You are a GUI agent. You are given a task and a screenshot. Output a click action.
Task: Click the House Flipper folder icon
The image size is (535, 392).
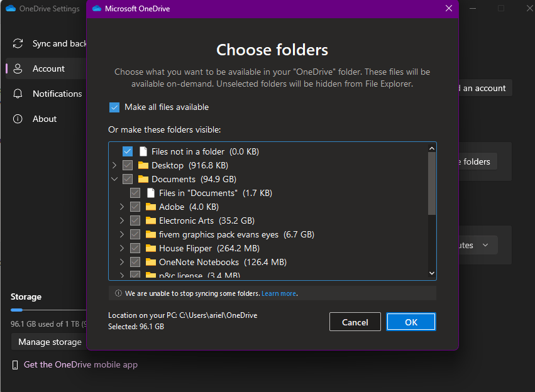[x=150, y=248]
